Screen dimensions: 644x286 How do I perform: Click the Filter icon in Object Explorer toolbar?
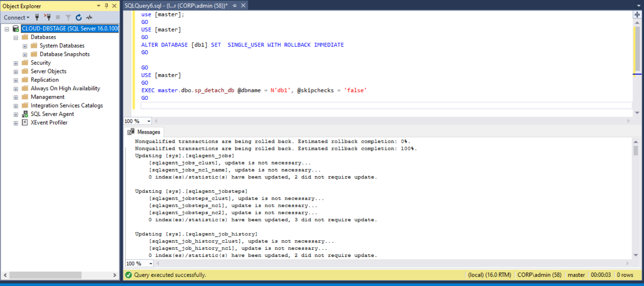click(x=68, y=17)
